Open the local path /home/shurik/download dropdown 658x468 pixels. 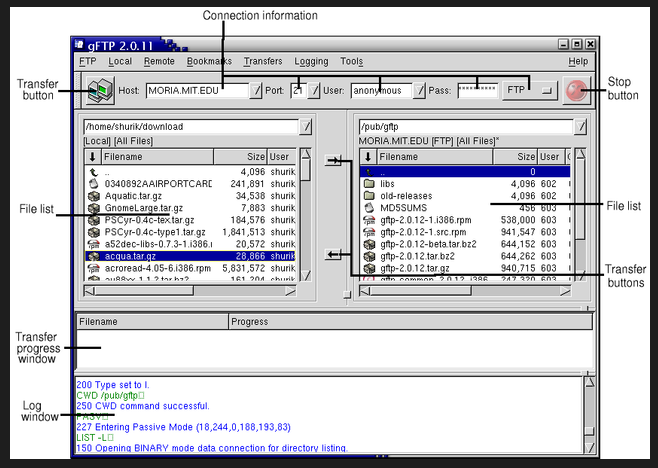pyautogui.click(x=306, y=127)
